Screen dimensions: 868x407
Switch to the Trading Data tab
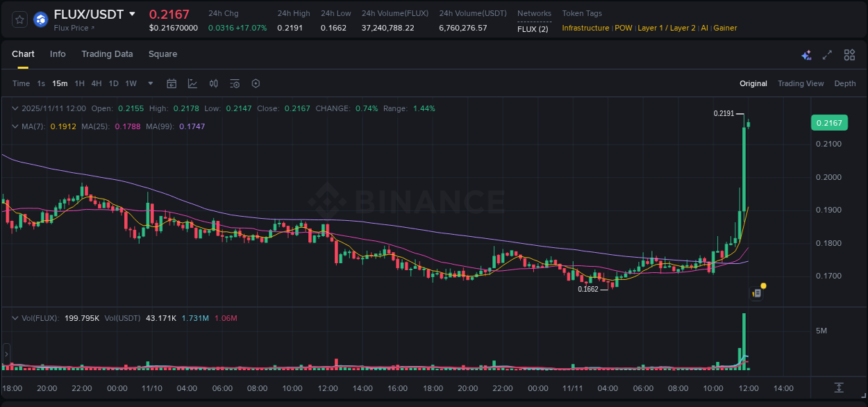[x=107, y=53]
